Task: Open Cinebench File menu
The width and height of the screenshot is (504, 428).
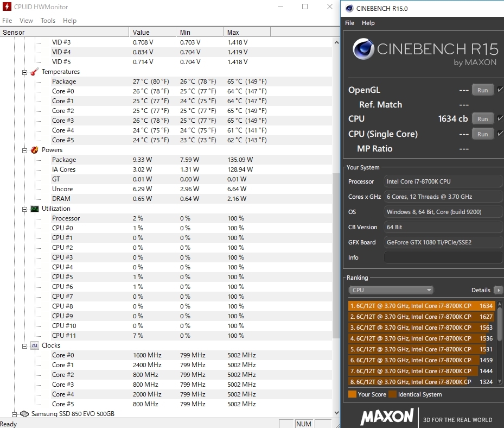Action: pyautogui.click(x=349, y=23)
